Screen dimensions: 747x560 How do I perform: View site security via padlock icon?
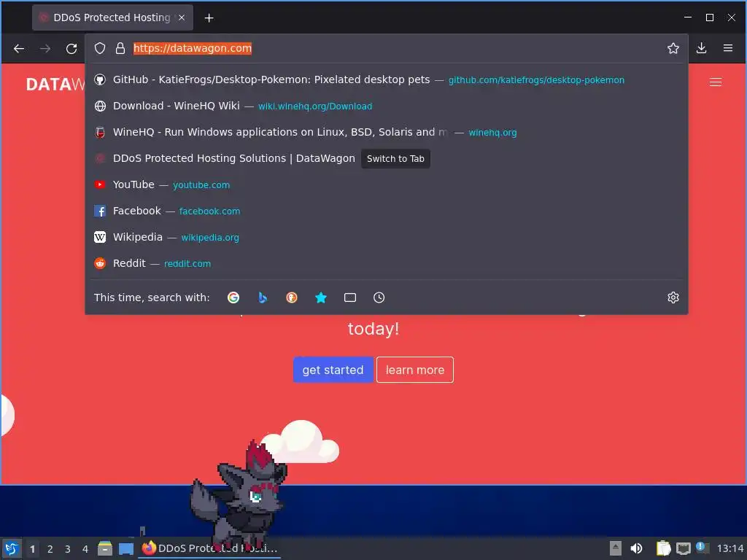point(120,48)
